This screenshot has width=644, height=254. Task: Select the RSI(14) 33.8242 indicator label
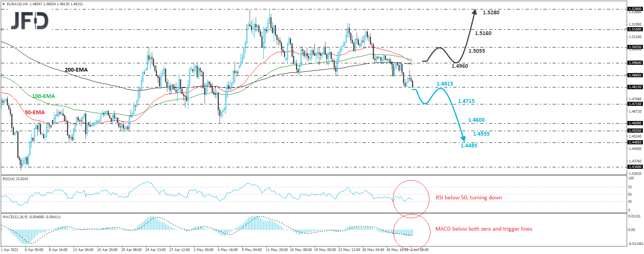(x=15, y=179)
